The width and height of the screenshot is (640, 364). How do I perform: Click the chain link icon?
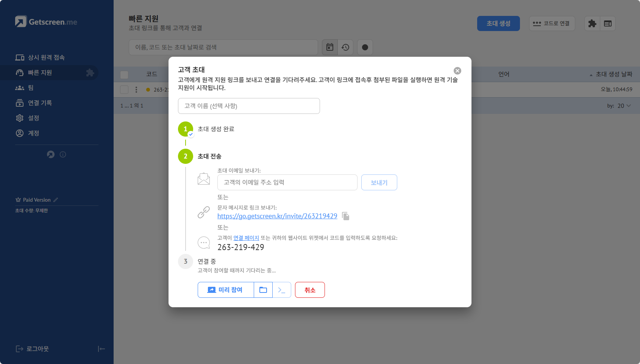(204, 212)
